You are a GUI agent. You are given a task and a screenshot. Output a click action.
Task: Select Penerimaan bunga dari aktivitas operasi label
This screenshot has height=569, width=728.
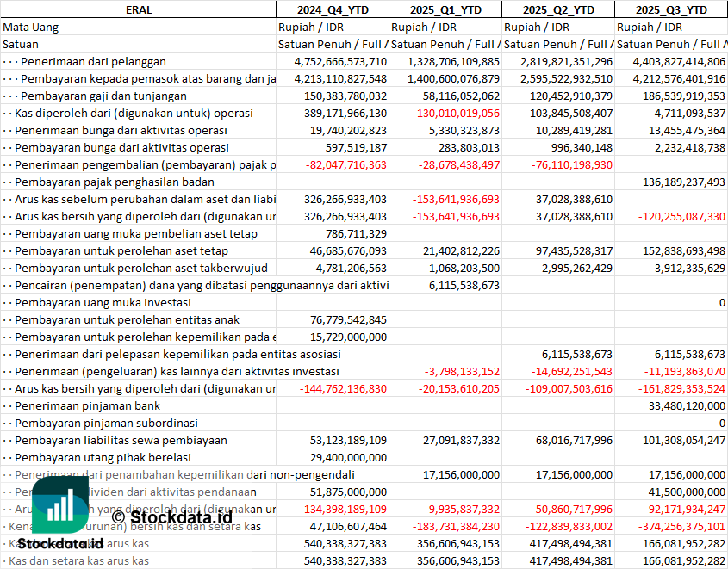pyautogui.click(x=121, y=130)
